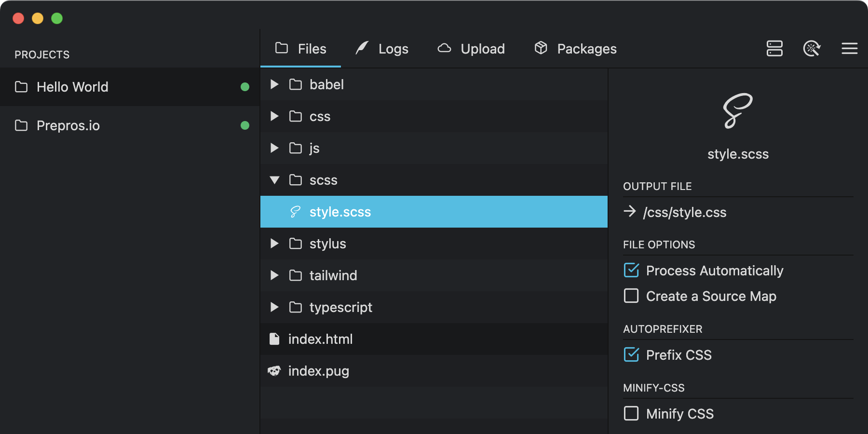The width and height of the screenshot is (868, 434).
Task: Open the hamburger menu icon
Action: click(x=849, y=48)
